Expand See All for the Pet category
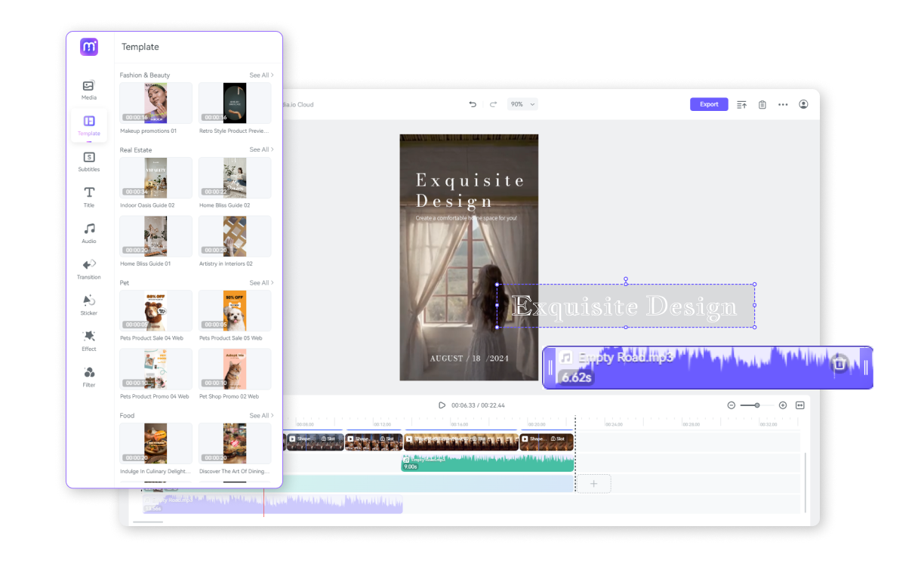This screenshot has width=921, height=588. 260,282
